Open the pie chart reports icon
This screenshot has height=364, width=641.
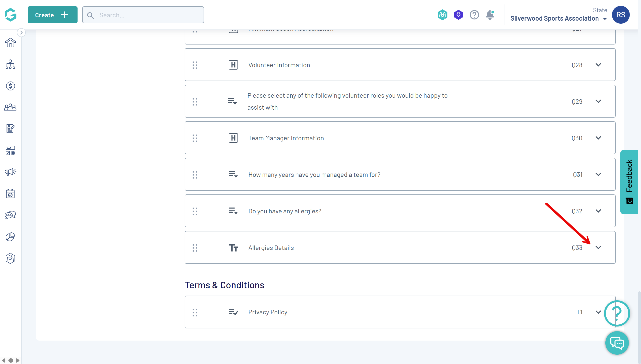tap(10, 237)
